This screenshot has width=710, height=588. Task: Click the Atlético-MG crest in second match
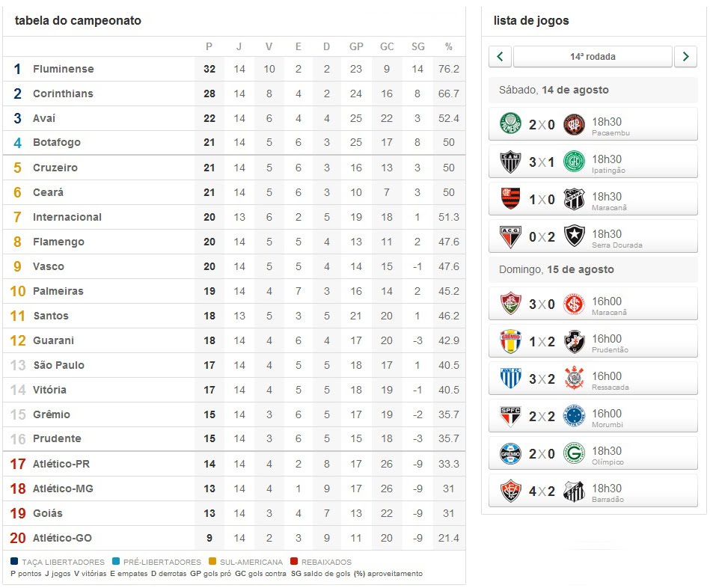(x=510, y=162)
